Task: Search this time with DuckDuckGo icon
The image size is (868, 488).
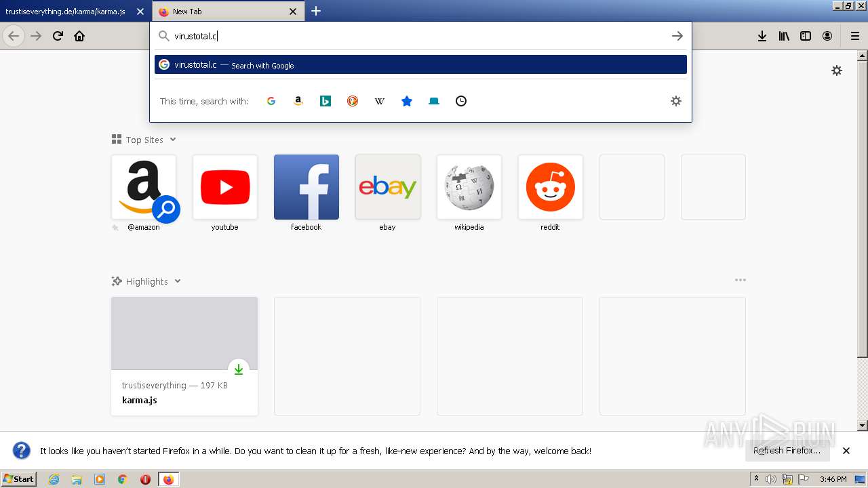Action: (353, 101)
